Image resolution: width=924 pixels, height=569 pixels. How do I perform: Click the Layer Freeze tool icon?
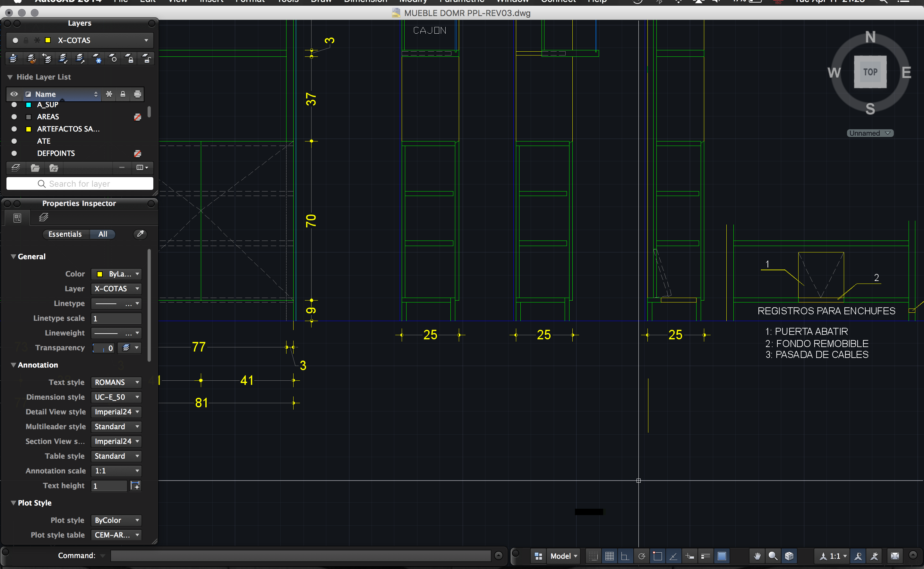point(97,59)
